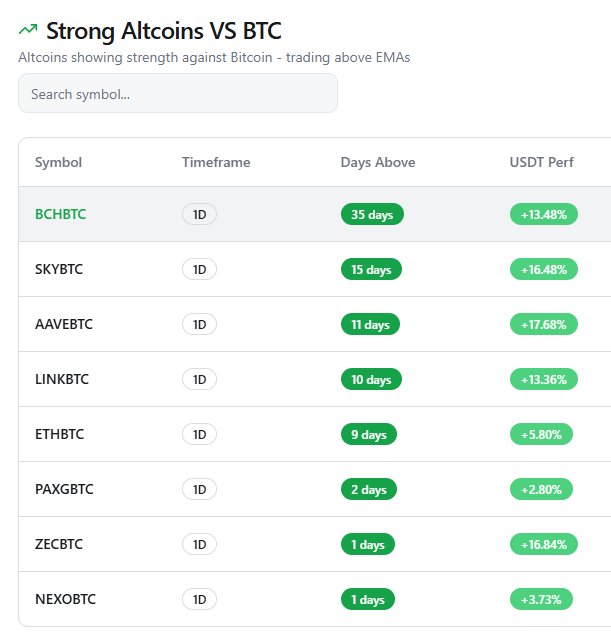Sort by the Symbol column header
The height and width of the screenshot is (640, 611).
[x=58, y=162]
